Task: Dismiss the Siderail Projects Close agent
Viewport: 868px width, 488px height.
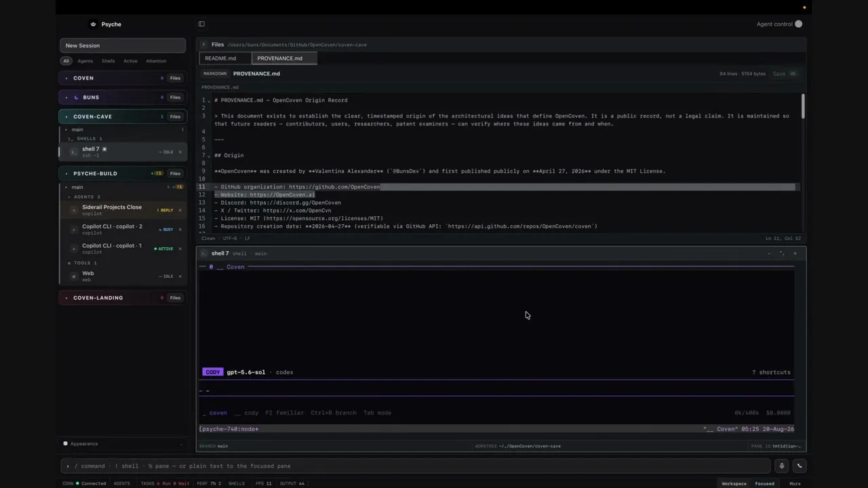Action: pyautogui.click(x=180, y=210)
